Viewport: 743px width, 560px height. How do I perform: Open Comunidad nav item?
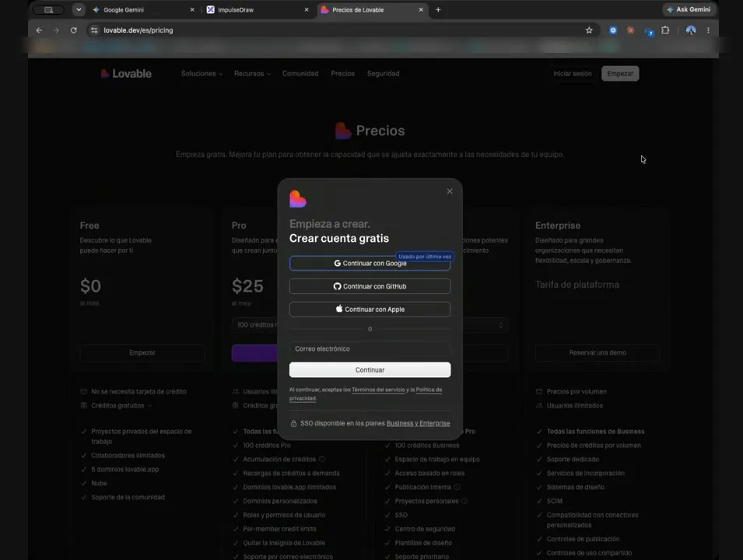tap(300, 73)
